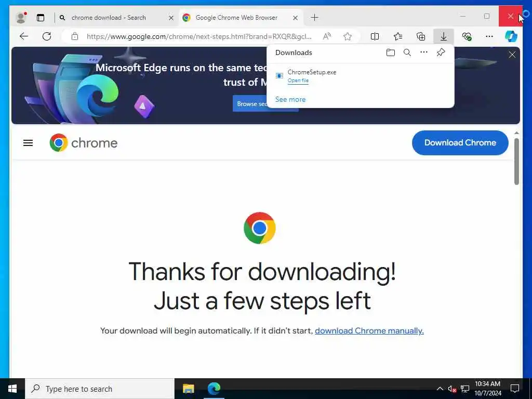Add this page to favorites star
Image resolution: width=532 pixels, height=399 pixels.
pos(348,36)
